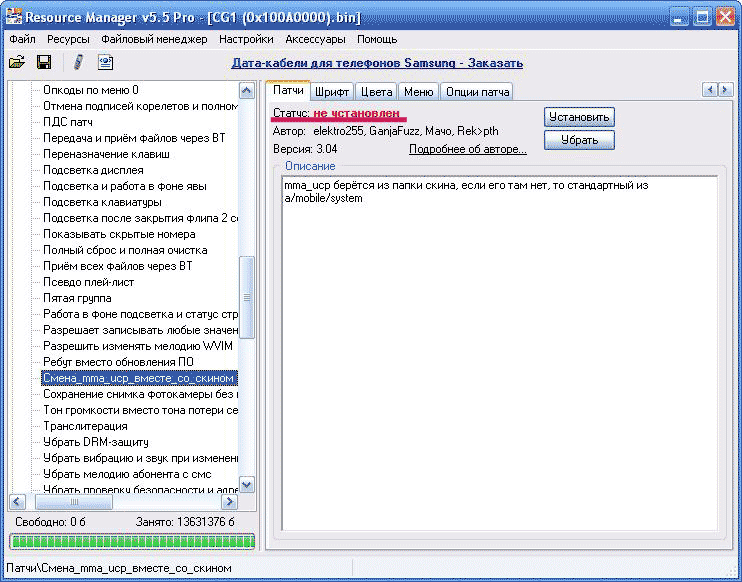Click the phone connection toolbar icon
Screen dimensions: 742x582
click(x=79, y=62)
